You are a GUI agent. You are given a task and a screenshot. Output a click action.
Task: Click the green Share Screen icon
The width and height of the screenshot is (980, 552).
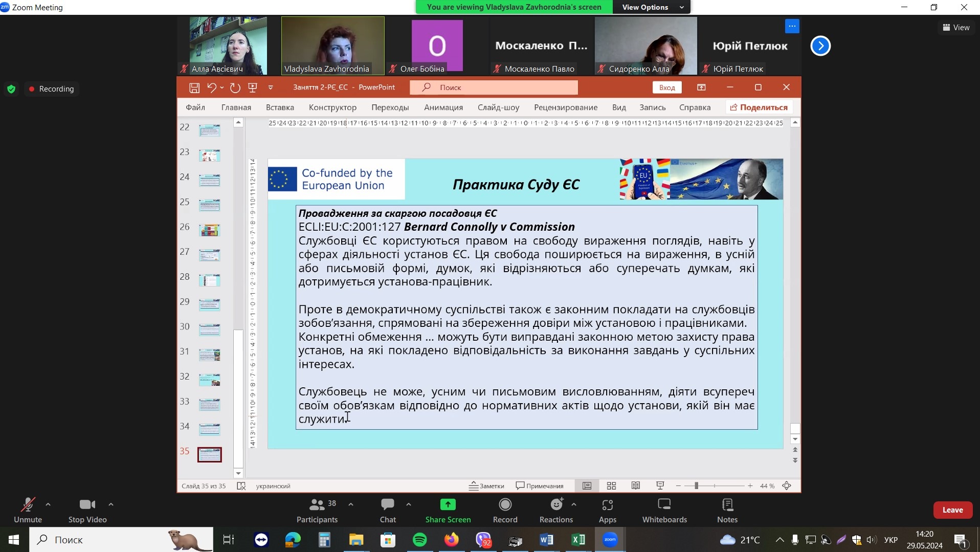(448, 505)
